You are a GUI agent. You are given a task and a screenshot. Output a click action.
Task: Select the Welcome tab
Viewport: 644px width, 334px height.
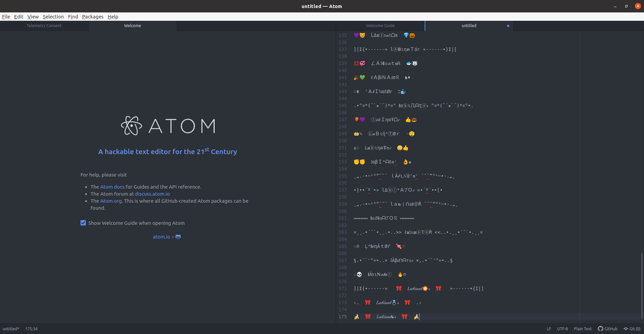point(132,26)
